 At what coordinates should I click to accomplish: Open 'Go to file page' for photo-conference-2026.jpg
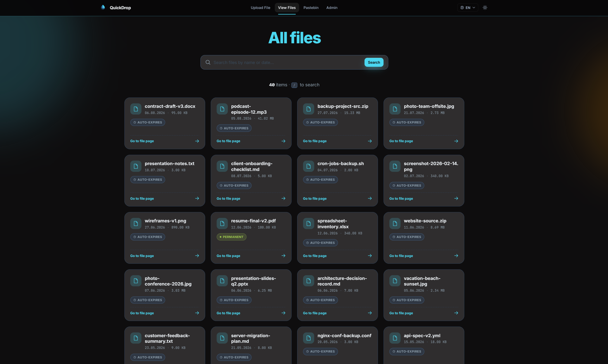(142, 313)
